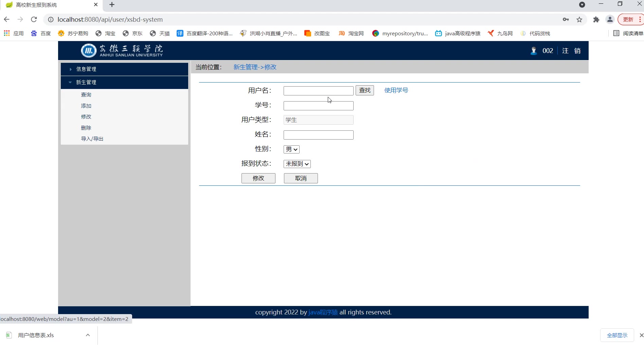Open the tab search dropdown icon

click(582, 5)
